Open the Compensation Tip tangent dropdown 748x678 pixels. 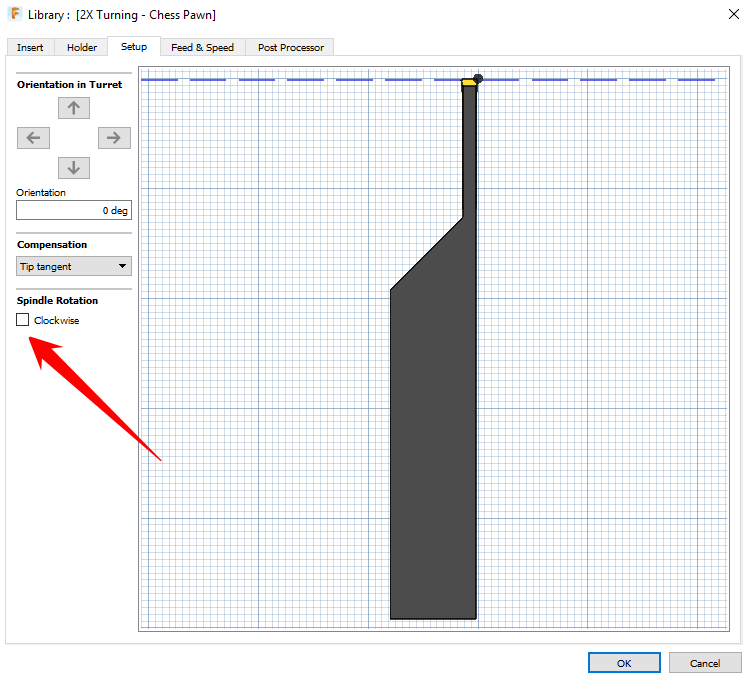coord(74,266)
